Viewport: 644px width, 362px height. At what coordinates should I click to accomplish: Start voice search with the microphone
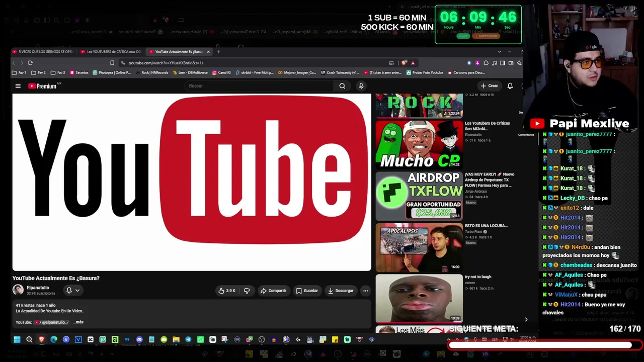click(361, 86)
